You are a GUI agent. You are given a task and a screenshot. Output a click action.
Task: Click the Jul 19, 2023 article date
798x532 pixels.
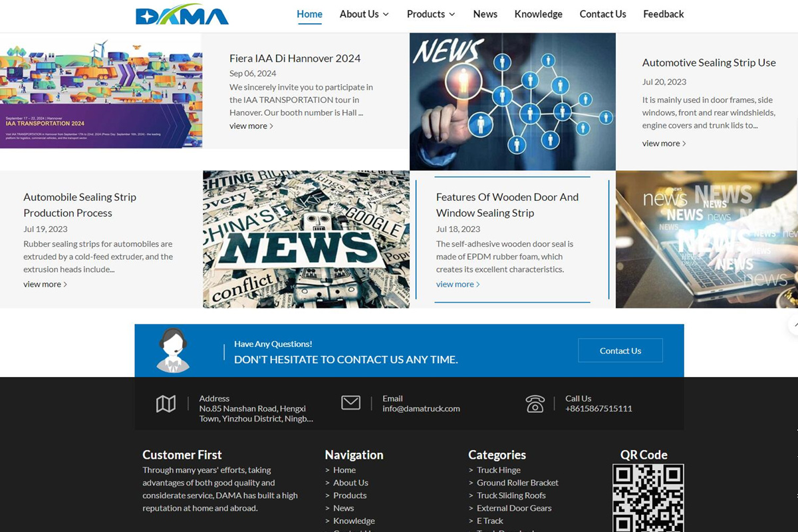tap(45, 229)
